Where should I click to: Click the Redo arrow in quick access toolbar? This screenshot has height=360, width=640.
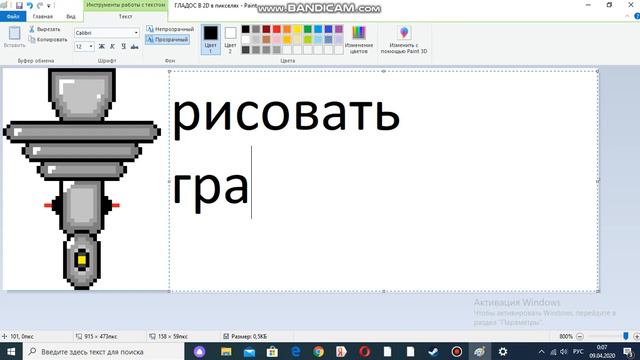40,5
